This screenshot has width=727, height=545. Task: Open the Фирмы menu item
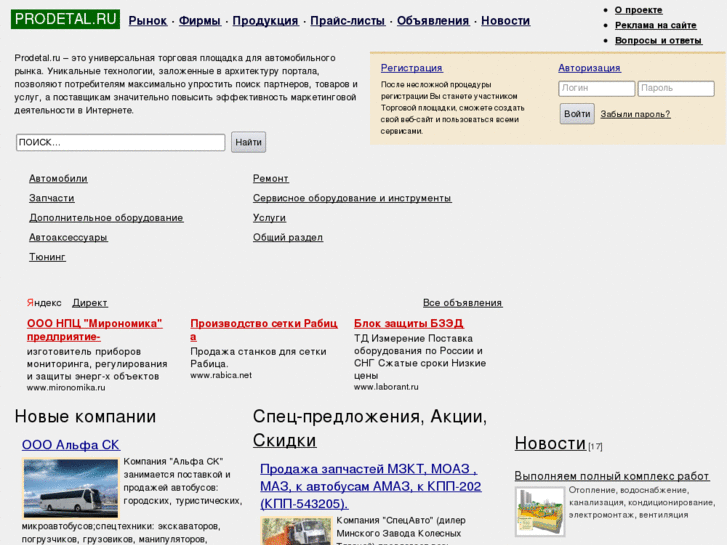(199, 21)
